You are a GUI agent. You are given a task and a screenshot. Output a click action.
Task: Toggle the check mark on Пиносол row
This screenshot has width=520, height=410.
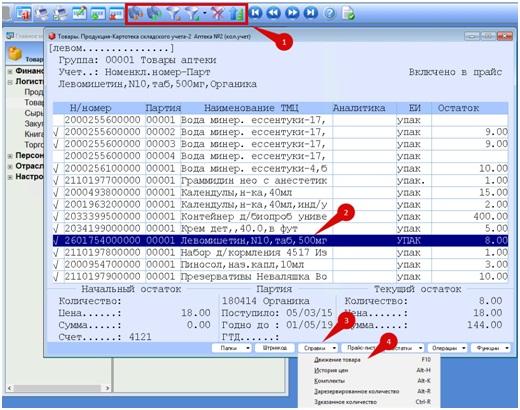[56, 265]
